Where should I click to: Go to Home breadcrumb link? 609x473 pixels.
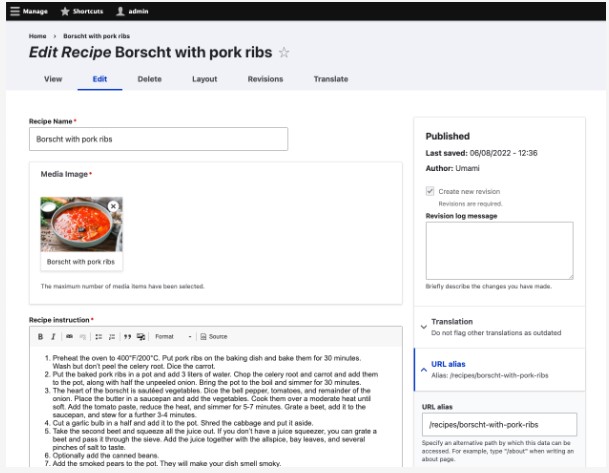(36, 35)
